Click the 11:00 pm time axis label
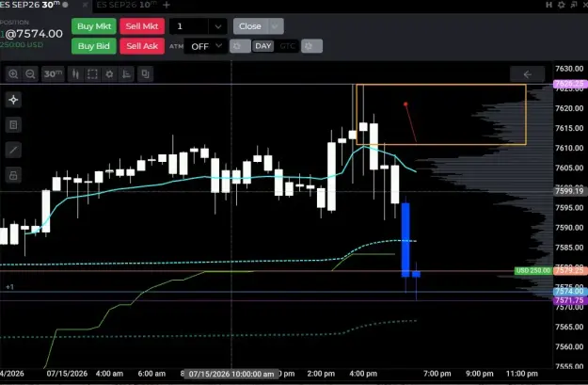This screenshot has width=588, height=385. [x=522, y=374]
